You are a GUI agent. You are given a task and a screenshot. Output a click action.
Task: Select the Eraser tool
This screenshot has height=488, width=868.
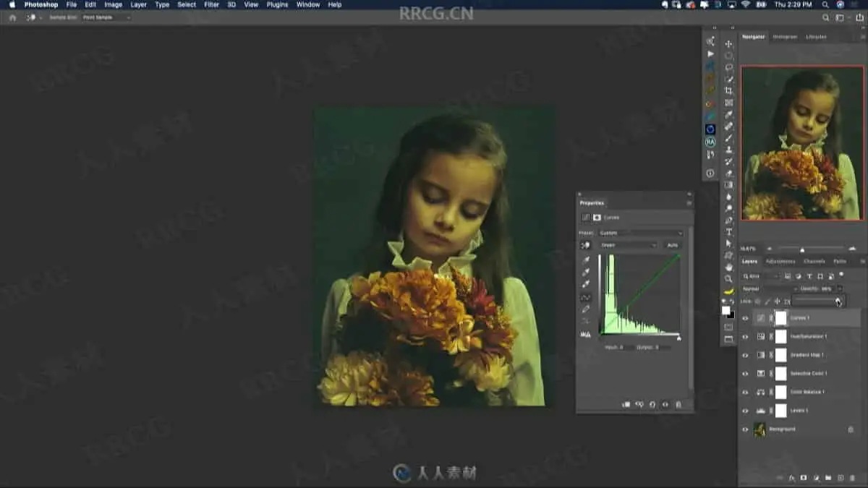tap(728, 174)
